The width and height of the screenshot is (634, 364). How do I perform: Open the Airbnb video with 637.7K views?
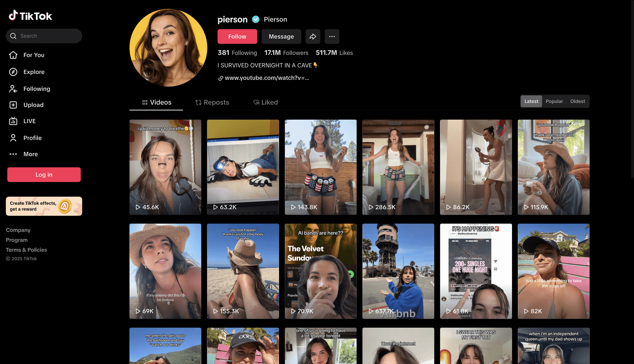[398, 271]
